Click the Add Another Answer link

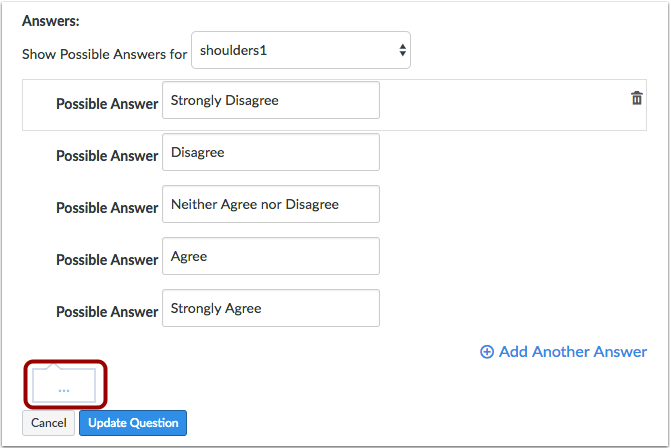pos(563,352)
